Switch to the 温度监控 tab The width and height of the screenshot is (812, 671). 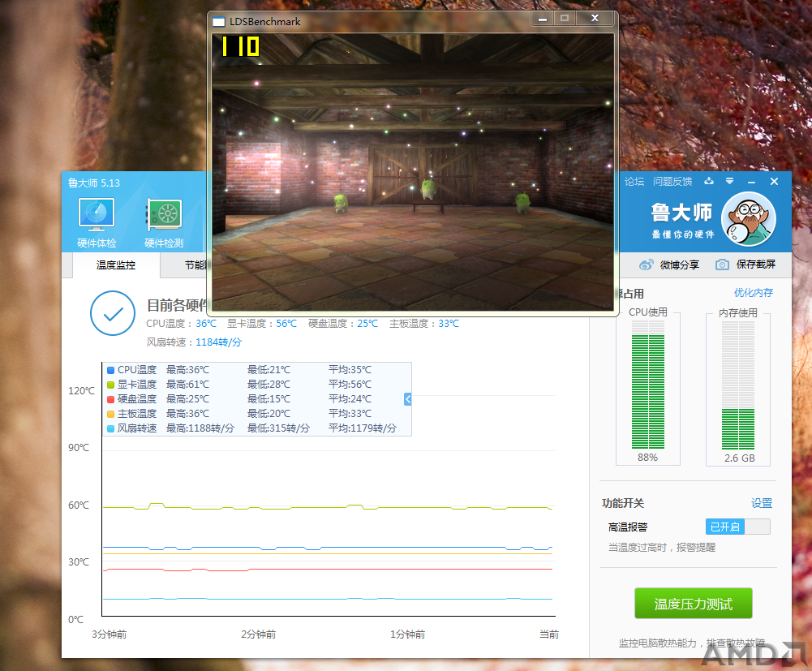(115, 265)
